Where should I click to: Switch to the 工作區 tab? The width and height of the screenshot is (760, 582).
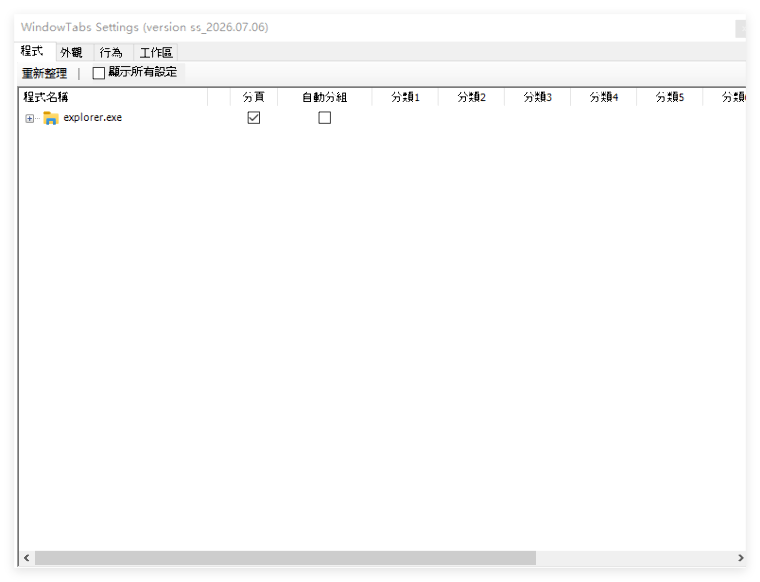point(156,52)
